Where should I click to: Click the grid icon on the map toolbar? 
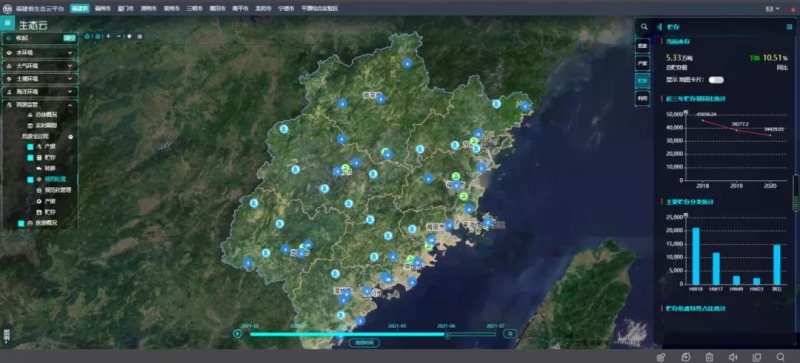140,36
